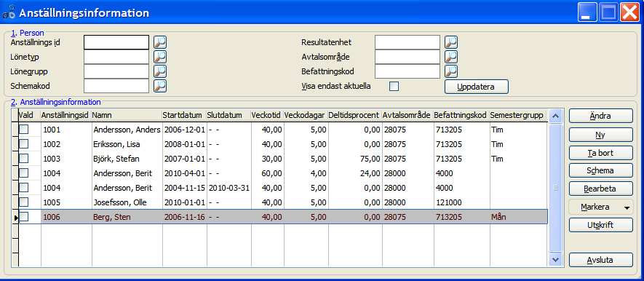
Task: Sort by Anställningsid column header
Action: [65, 116]
